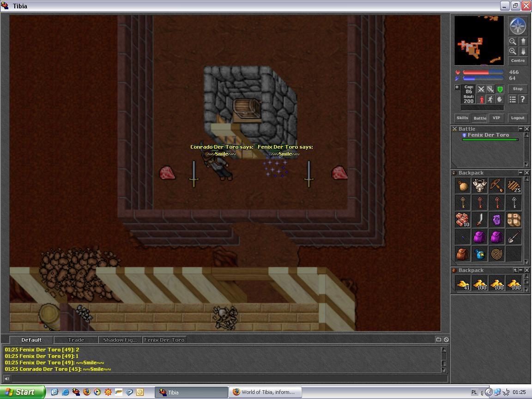
Task: Switch to the Shadow Fig... chat tab
Action: [120, 339]
